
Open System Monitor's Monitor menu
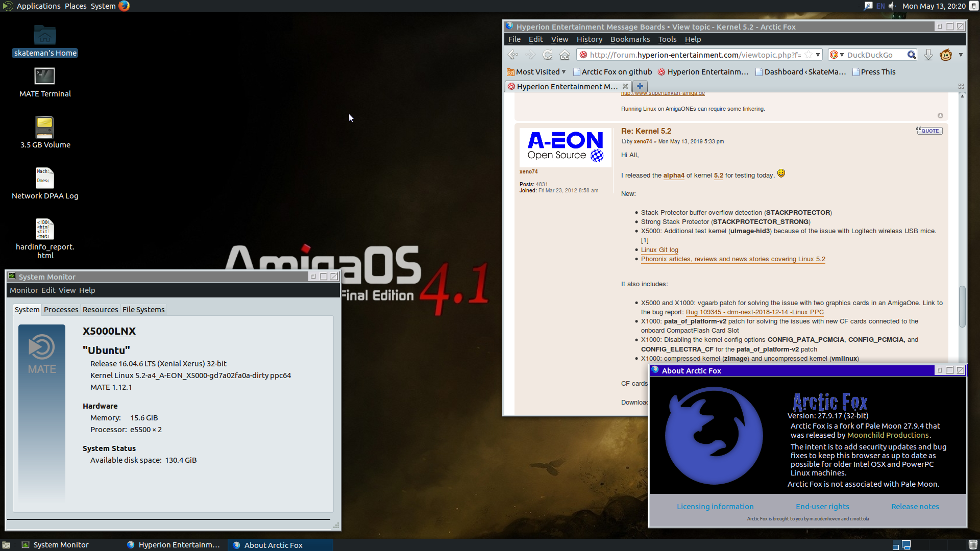pyautogui.click(x=24, y=290)
